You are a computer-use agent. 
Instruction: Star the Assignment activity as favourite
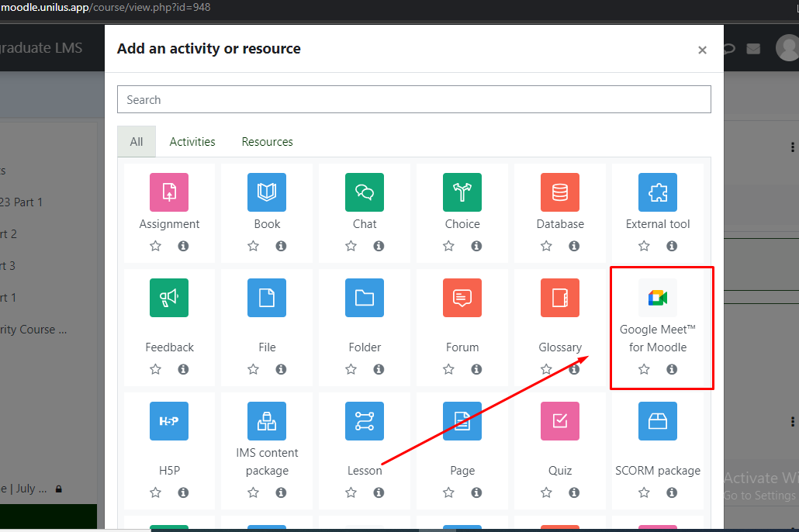155,246
